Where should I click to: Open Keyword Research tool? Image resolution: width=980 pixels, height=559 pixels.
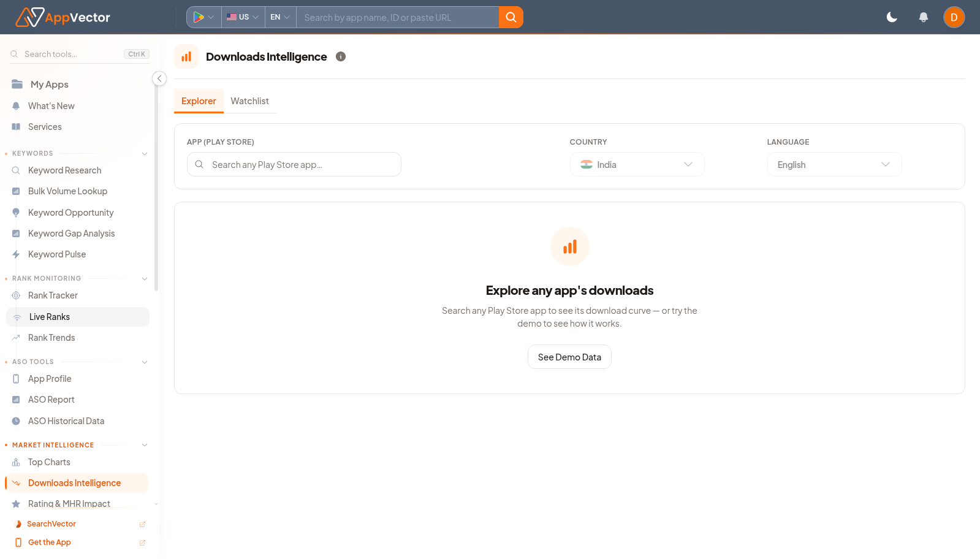[x=65, y=170]
